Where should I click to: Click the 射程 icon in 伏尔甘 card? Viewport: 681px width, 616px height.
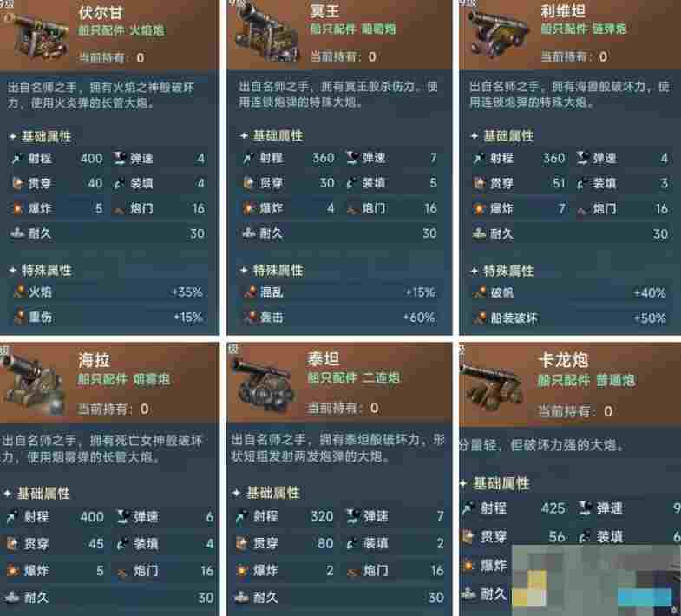[17, 158]
